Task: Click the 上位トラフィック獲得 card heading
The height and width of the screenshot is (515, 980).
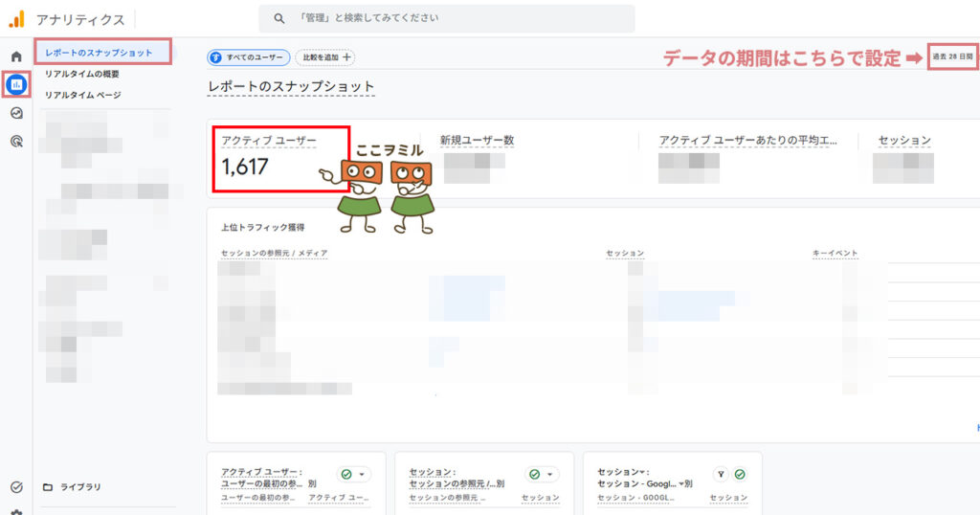Action: coord(262,228)
